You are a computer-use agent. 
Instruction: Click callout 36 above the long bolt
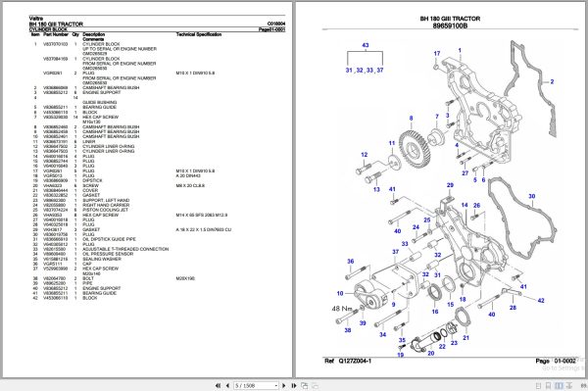(350, 262)
